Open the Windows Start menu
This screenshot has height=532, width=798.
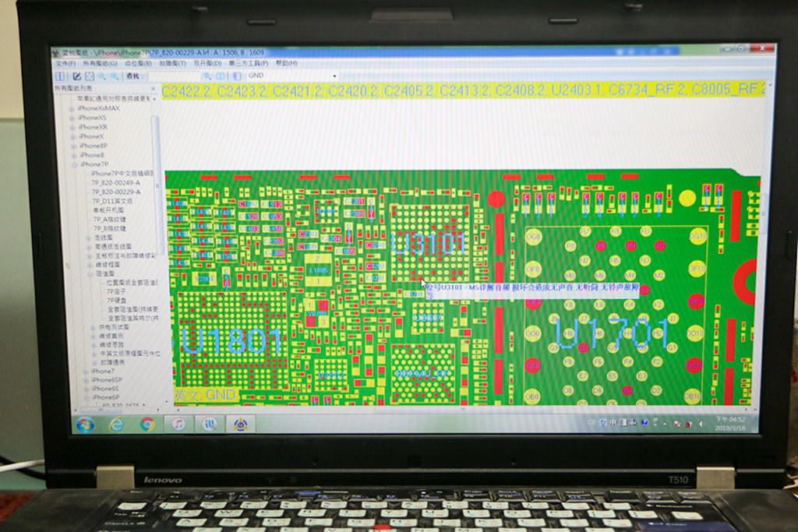[85, 425]
